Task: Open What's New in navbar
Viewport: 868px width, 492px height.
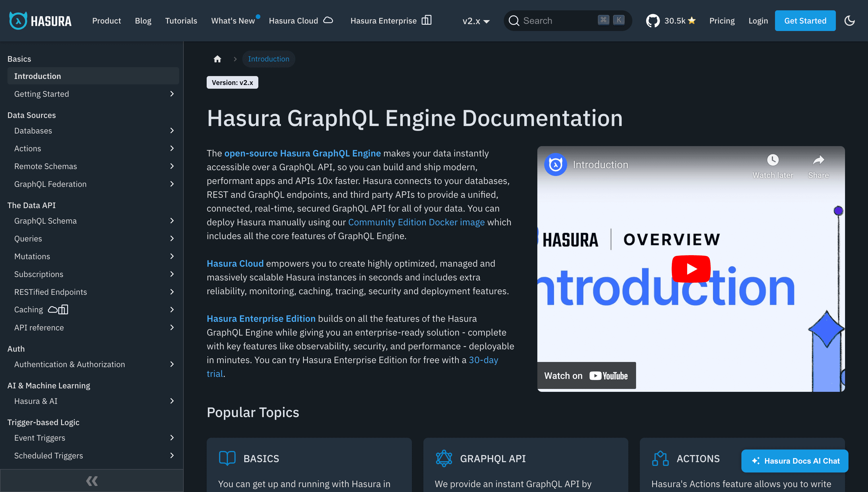Action: point(233,21)
